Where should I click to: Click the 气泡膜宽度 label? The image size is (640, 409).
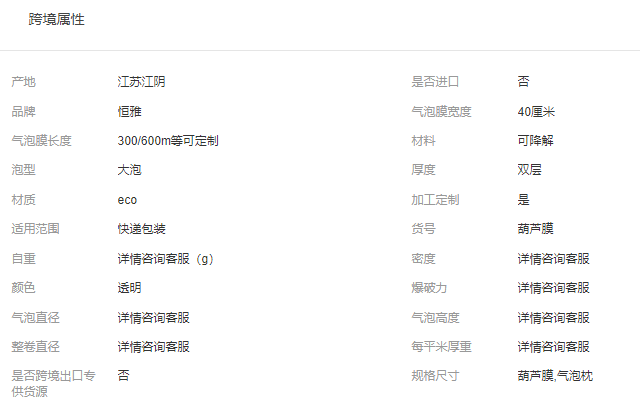pyautogui.click(x=441, y=111)
